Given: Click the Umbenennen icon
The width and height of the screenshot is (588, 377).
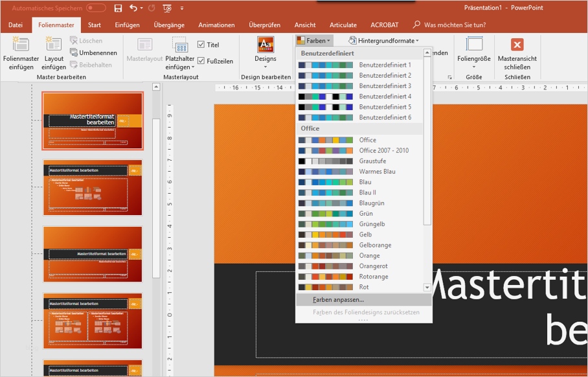Looking at the screenshot, I should click(x=74, y=52).
